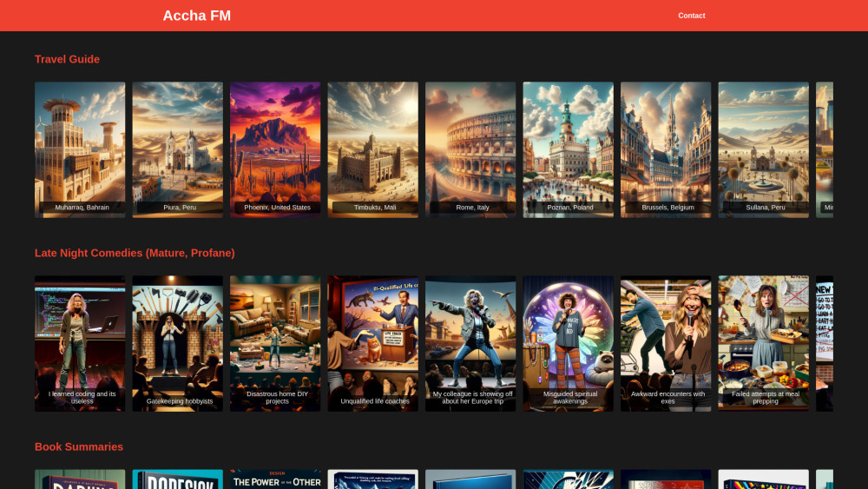
Task: Open the Phoenix, United States guide
Action: click(x=275, y=149)
